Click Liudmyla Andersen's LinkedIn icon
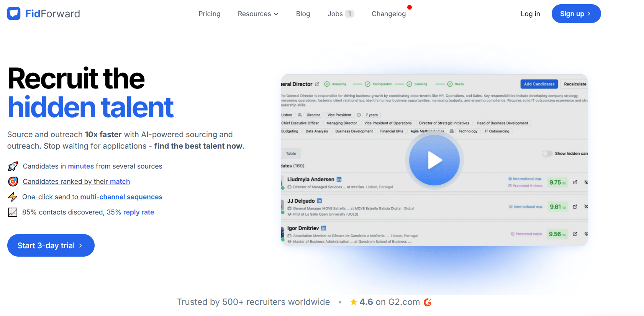 click(339, 179)
